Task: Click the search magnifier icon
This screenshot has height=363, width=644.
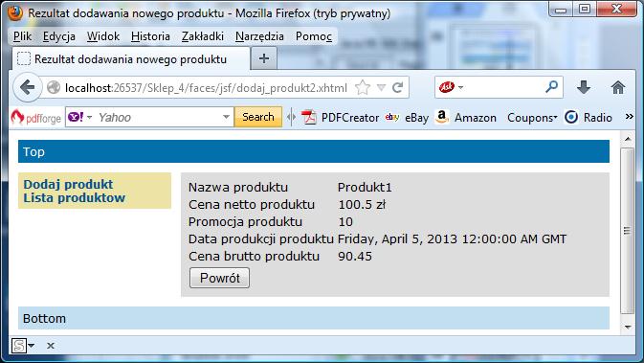Action: pos(551,87)
